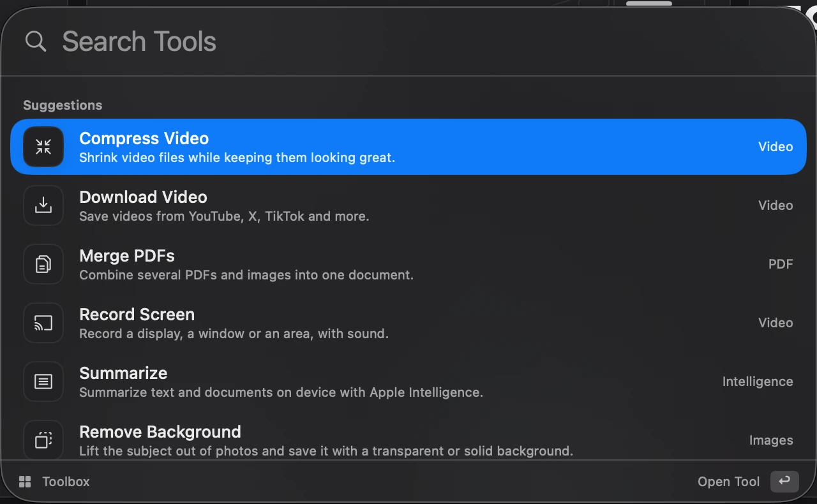Click the Download Video arrow icon
Viewport: 817px width, 504px height.
[43, 205]
